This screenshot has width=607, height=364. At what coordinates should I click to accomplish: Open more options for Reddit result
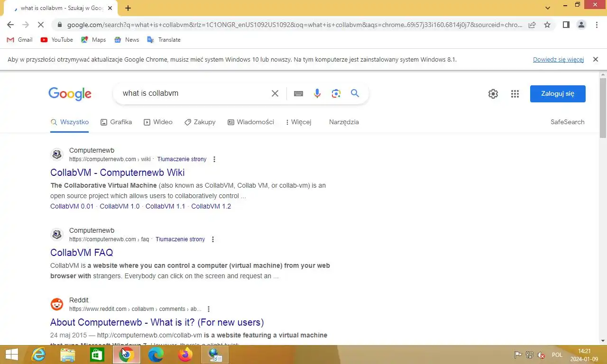(x=209, y=309)
